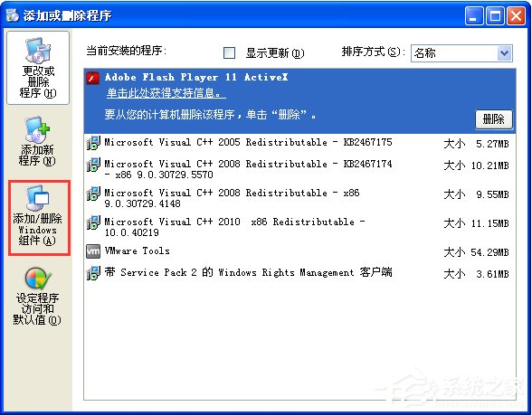Select the VMware Tools program entry

click(x=300, y=252)
